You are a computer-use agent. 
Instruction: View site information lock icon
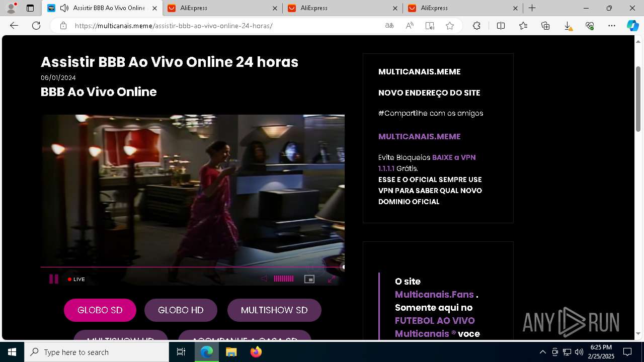[63, 26]
